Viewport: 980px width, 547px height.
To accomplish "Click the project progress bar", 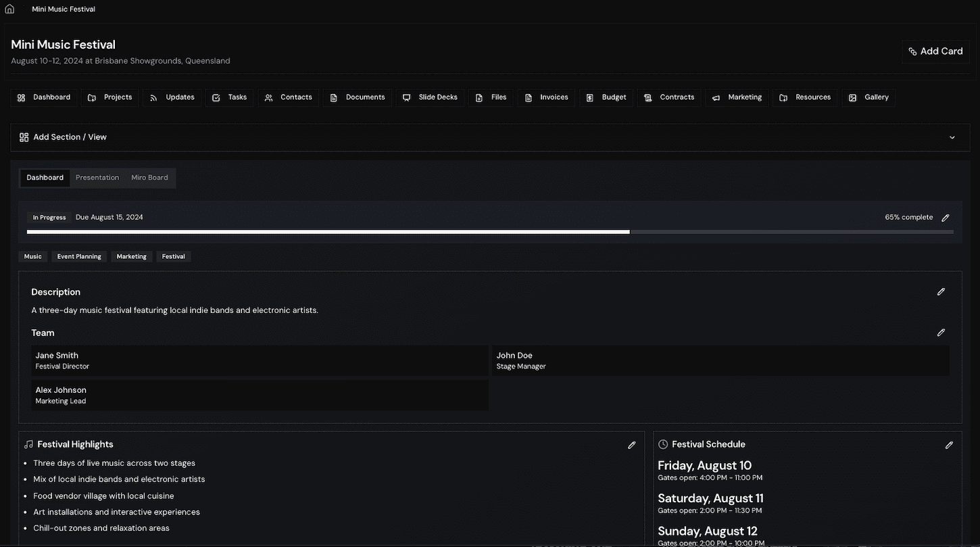I will (x=490, y=232).
